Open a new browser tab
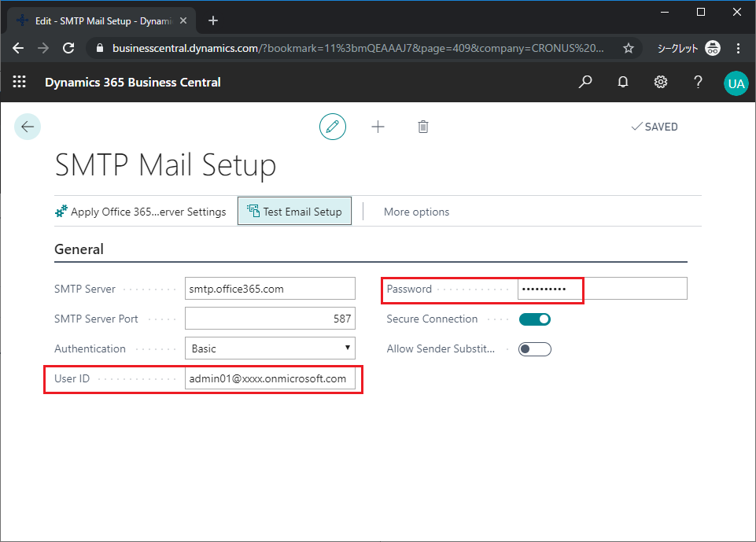Screen dimensions: 756x542 (213, 20)
